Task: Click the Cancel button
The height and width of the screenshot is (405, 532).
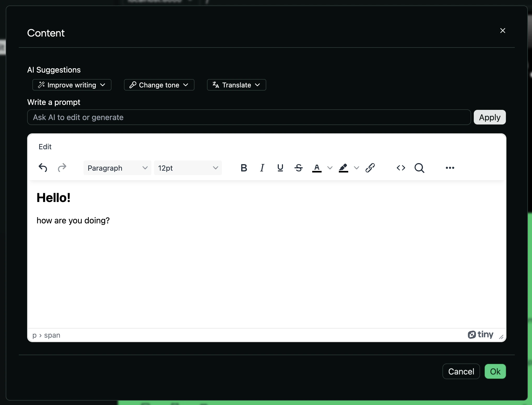Action: tap(461, 371)
